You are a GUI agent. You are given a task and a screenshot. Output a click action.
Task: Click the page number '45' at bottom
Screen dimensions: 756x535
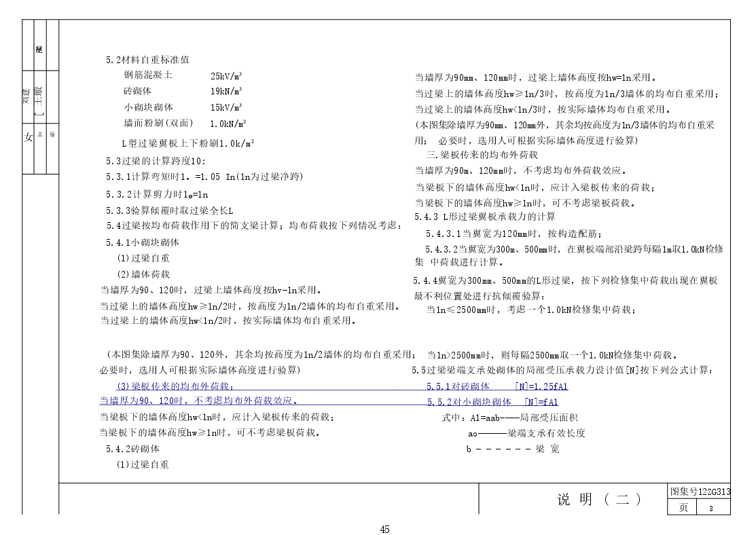coord(384,529)
